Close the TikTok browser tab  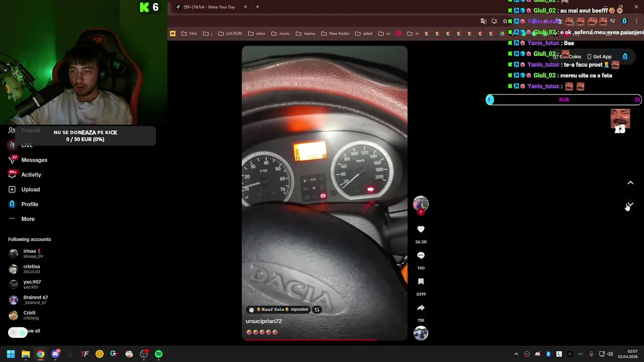coord(246,7)
